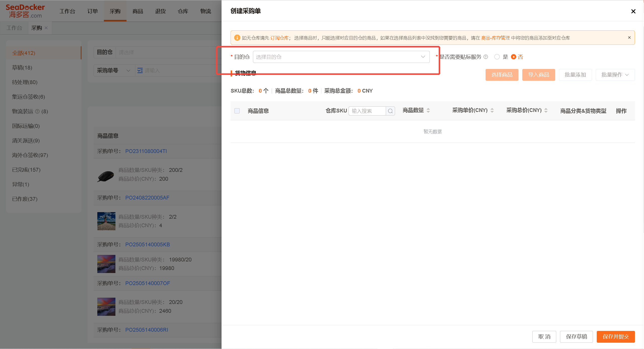Click the SeaDocker 海多客 logo
644x349 pixels.
(25, 11)
